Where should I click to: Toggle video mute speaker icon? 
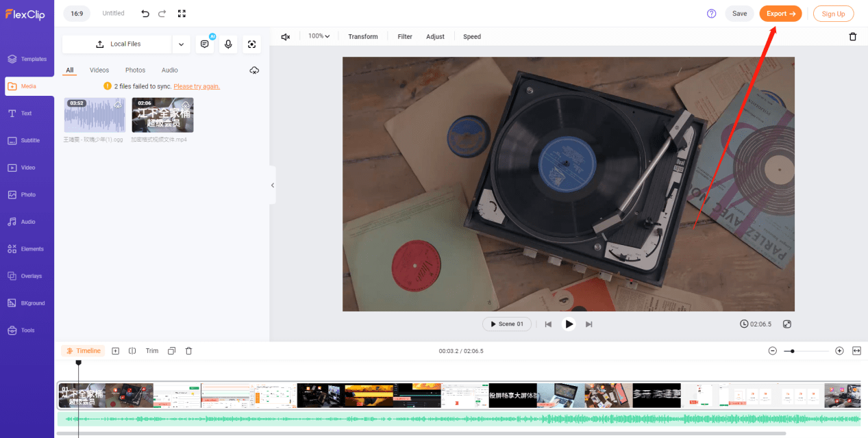(x=286, y=36)
